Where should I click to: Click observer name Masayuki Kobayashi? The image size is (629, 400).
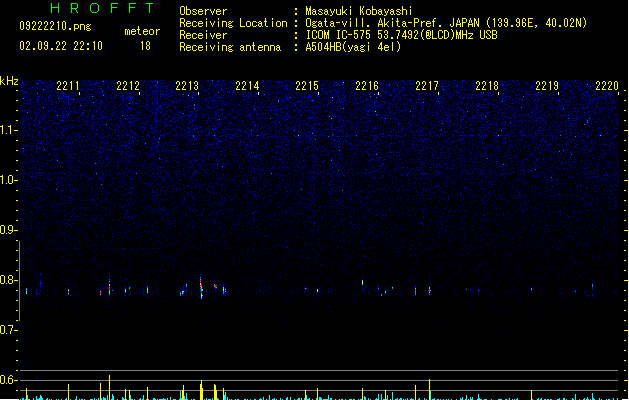(359, 11)
